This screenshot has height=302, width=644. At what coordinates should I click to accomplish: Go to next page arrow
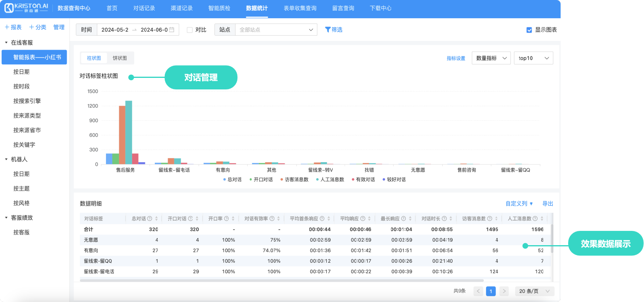click(504, 291)
